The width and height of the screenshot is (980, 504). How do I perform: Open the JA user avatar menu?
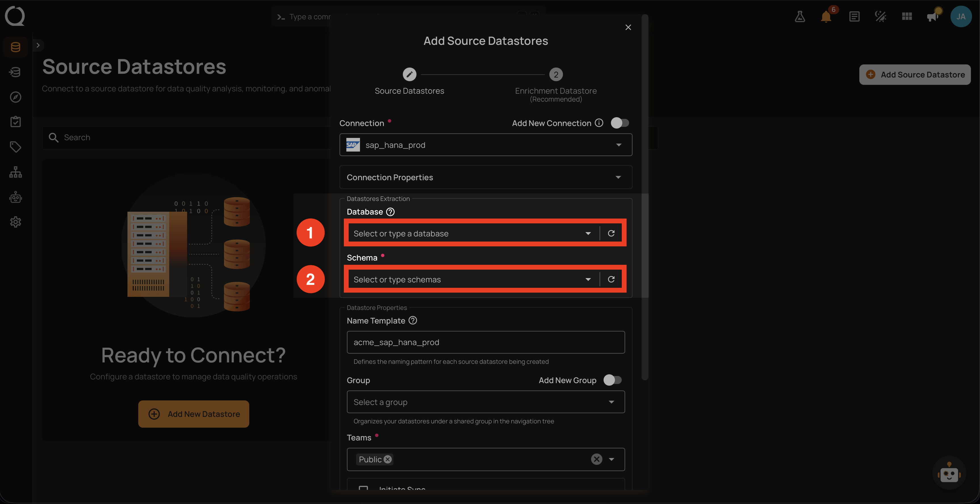click(961, 16)
